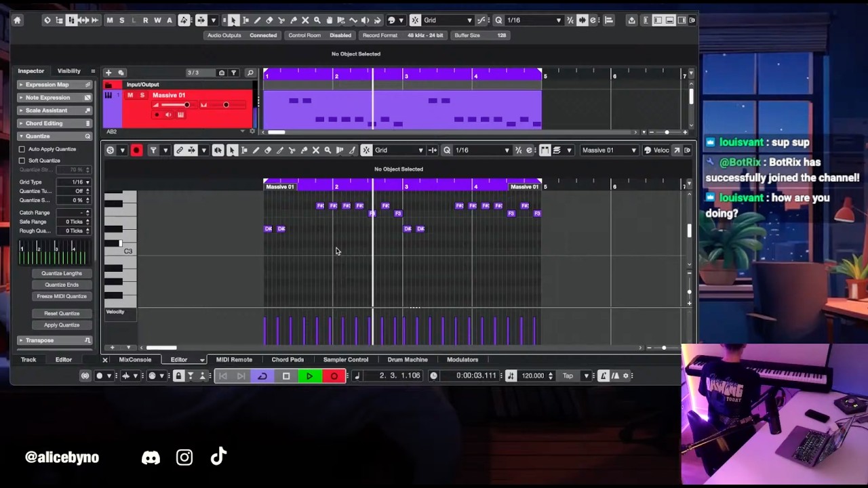
Task: Switch to the Inspector tab
Action: tap(31, 70)
